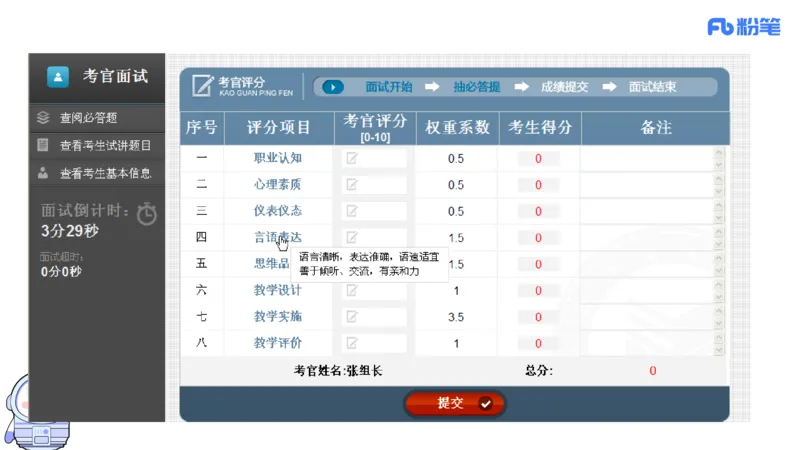Click the 总分 total score value

(653, 371)
